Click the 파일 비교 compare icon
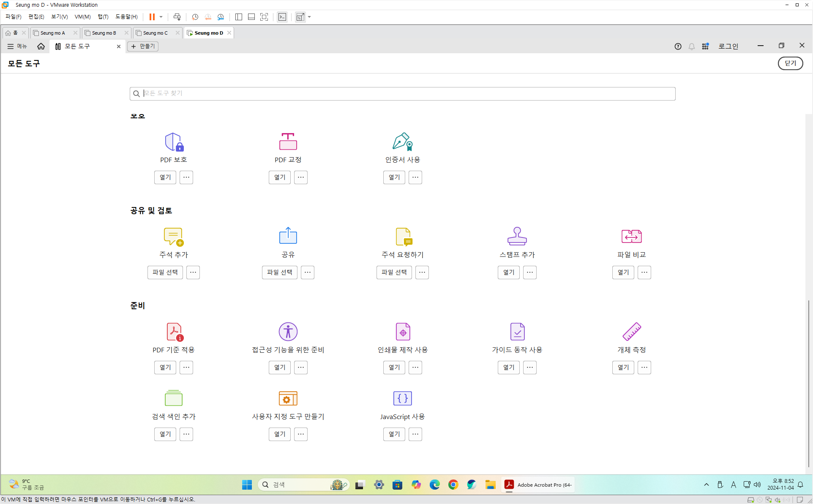Image resolution: width=813 pixels, height=504 pixels. tap(631, 236)
